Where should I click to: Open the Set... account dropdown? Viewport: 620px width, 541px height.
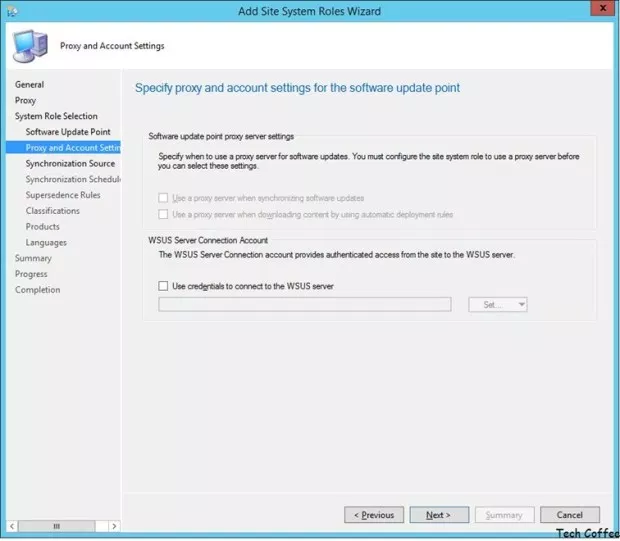pyautogui.click(x=497, y=304)
